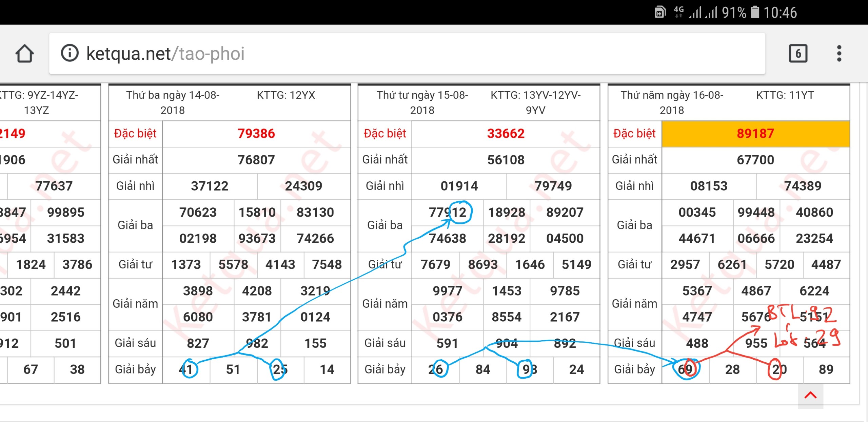Click the number 56108 in Giải nhất
This screenshot has width=868, height=422.
pyautogui.click(x=506, y=160)
